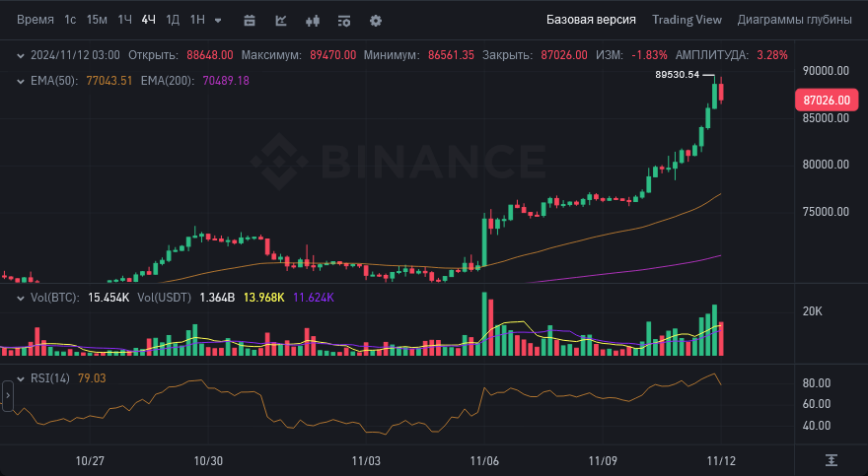This screenshot has width=868, height=476.
Task: Click the current price tag 87026.00
Action: pos(827,101)
